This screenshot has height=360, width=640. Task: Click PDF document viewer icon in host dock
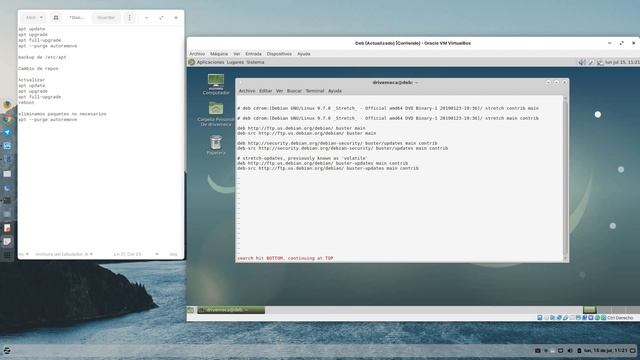pyautogui.click(x=7, y=228)
